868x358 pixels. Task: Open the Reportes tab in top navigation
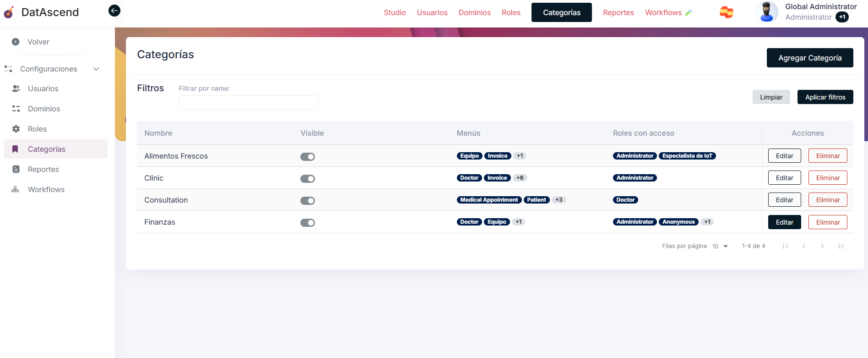618,12
